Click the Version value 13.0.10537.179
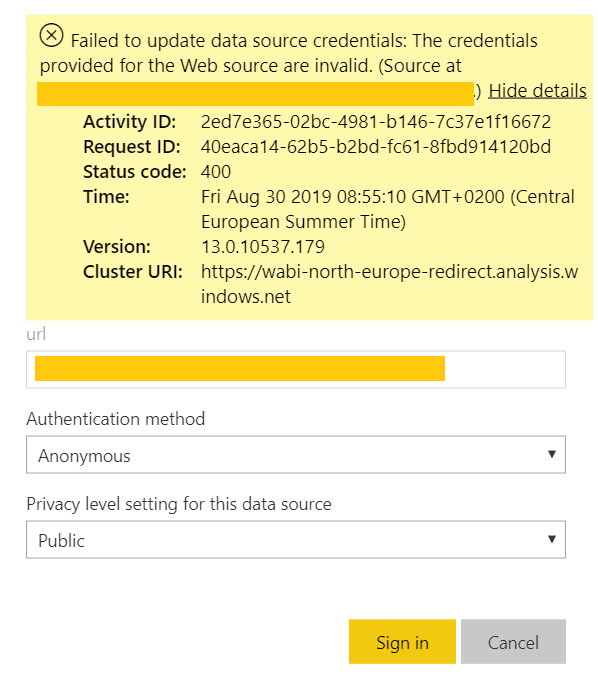The height and width of the screenshot is (692, 598). pyautogui.click(x=263, y=247)
